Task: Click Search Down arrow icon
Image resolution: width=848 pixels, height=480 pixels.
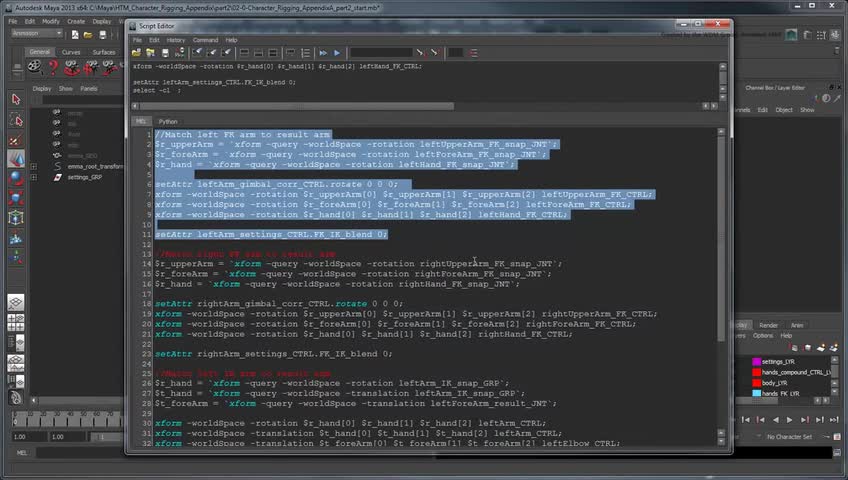Action: [x=420, y=52]
